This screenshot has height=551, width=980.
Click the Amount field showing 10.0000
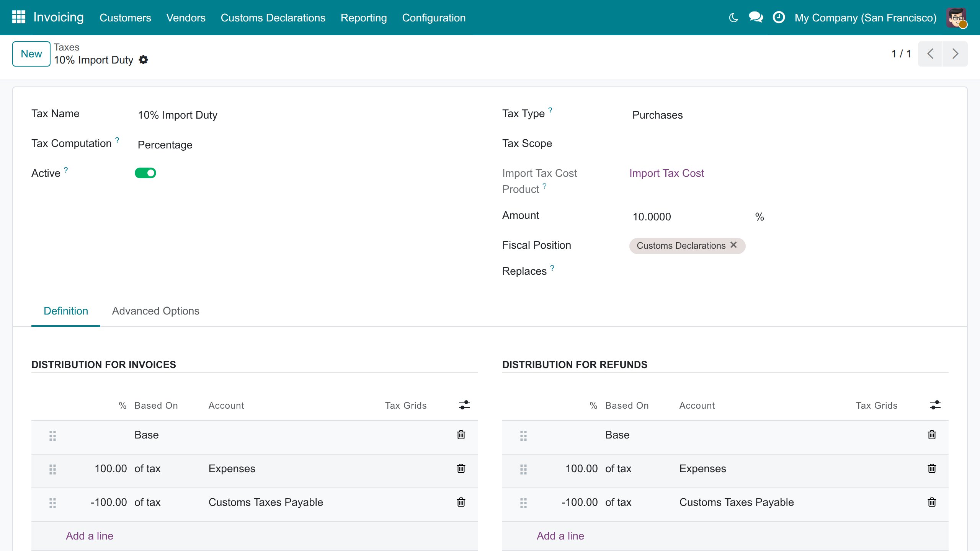pos(689,217)
